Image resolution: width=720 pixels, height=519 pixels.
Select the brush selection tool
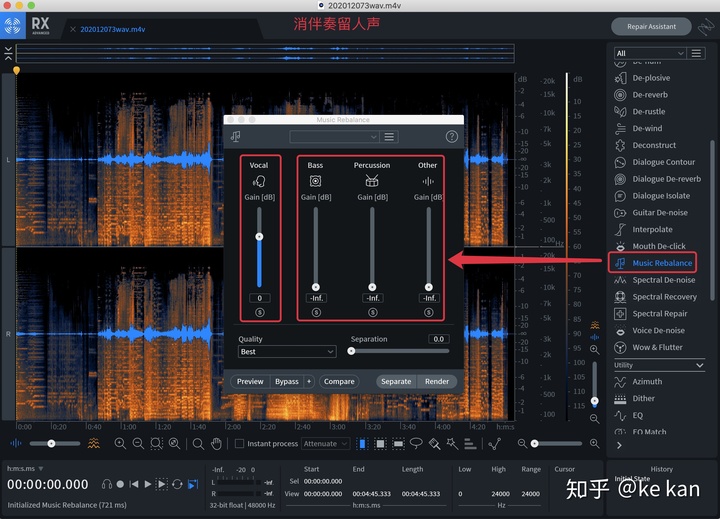tap(434, 443)
